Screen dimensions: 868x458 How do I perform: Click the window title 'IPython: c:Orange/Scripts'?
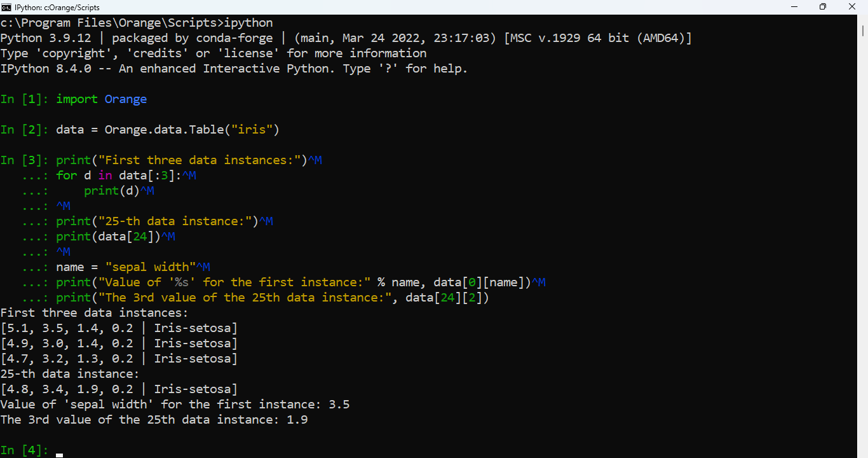coord(56,6)
